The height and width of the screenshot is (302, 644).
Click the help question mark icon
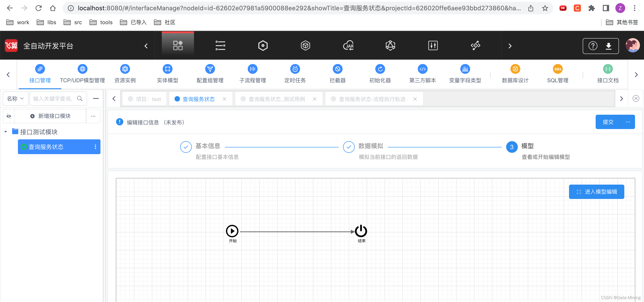[x=593, y=46]
